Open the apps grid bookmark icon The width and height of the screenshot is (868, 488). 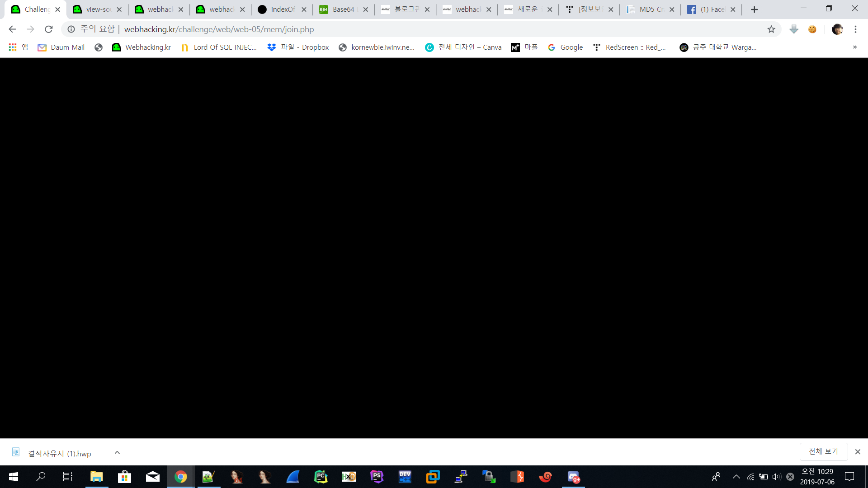(x=13, y=47)
